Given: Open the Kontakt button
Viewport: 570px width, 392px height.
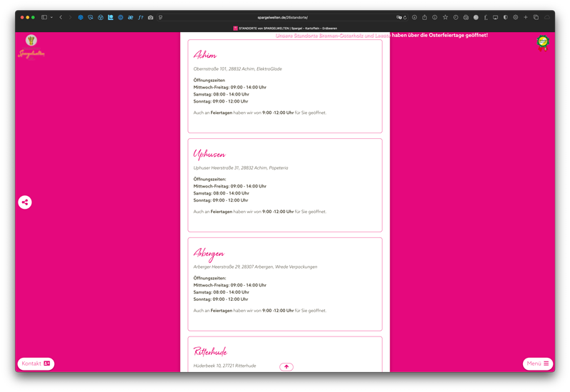Looking at the screenshot, I should (36, 363).
